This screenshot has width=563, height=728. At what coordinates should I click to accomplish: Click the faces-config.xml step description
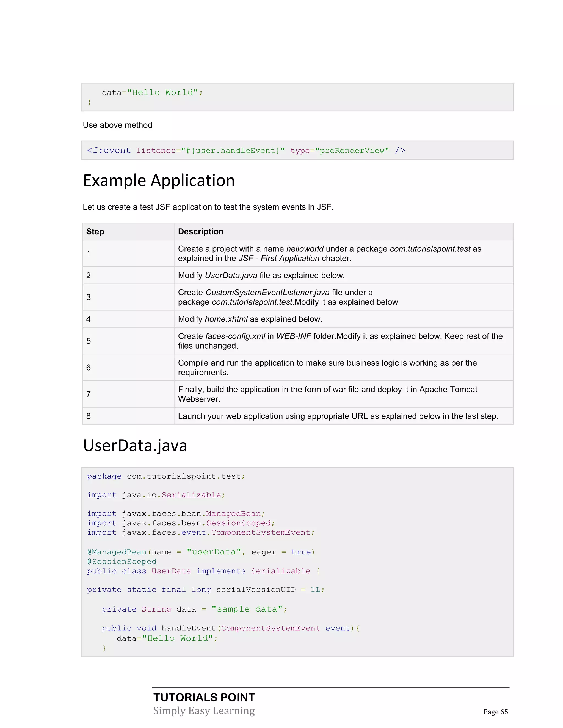coord(340,341)
